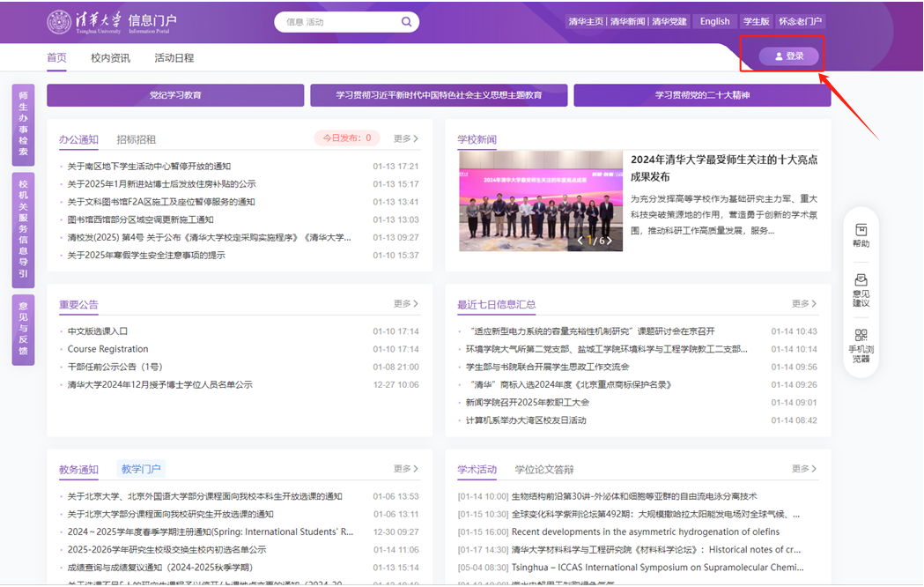This screenshot has height=587, width=924.
Task: Switch to 学生版 portal
Action: point(756,22)
